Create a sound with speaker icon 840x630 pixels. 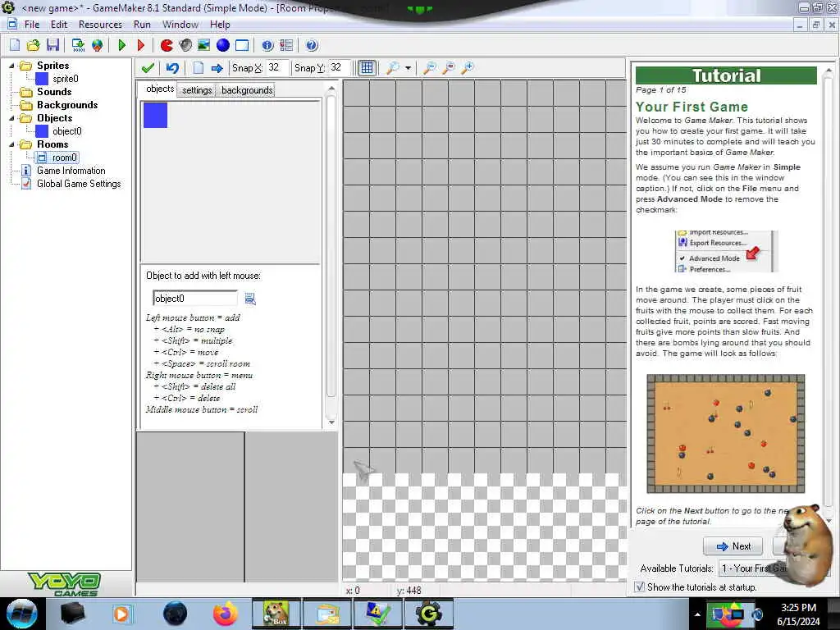[185, 46]
